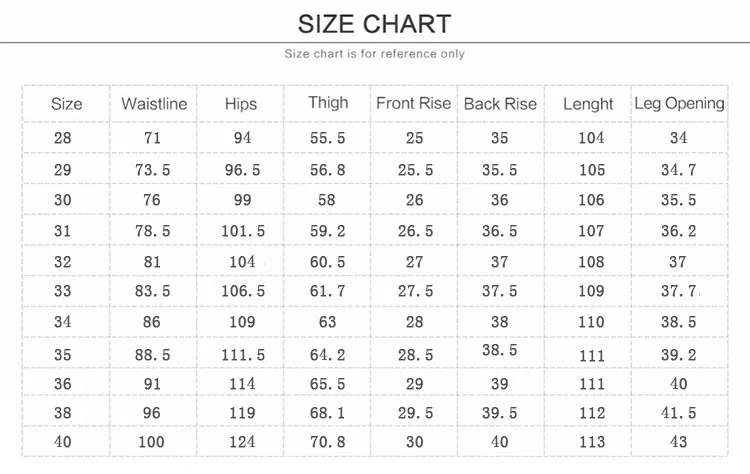Select thigh value 60.5
750x474 pixels.
pyautogui.click(x=327, y=262)
